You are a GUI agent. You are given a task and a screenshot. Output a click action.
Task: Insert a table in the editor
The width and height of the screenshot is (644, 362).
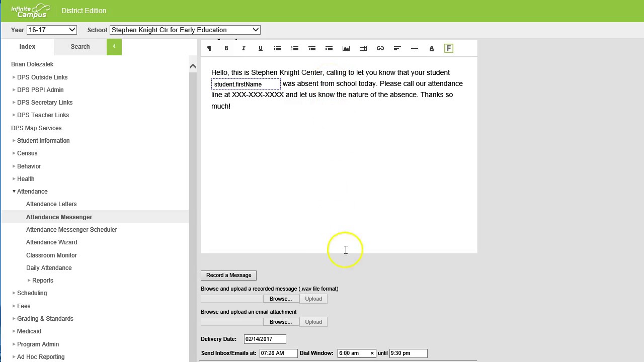click(x=363, y=48)
